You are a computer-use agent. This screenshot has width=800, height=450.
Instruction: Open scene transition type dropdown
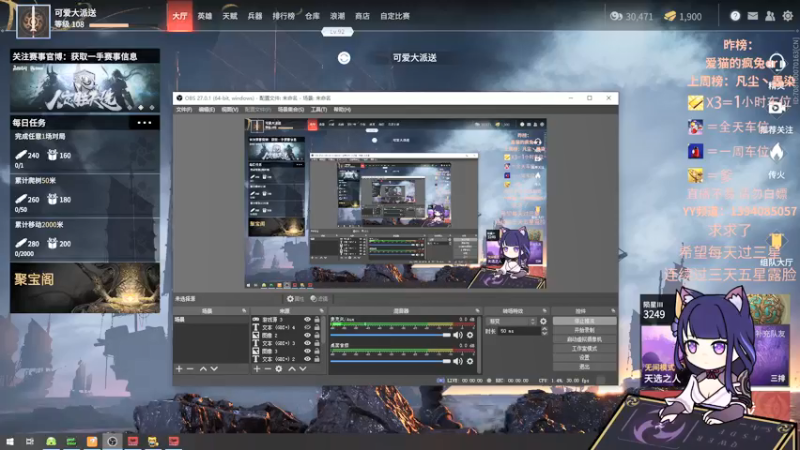tap(512, 321)
